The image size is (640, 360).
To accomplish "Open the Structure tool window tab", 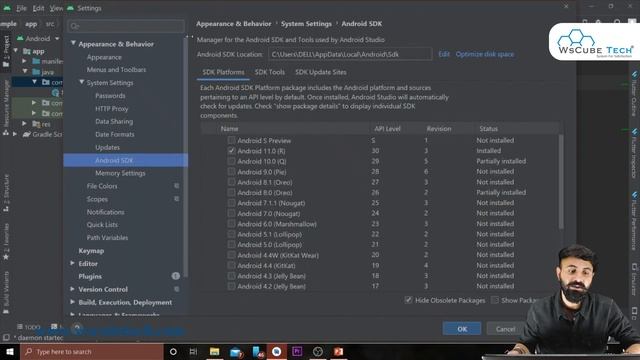I will [x=6, y=193].
